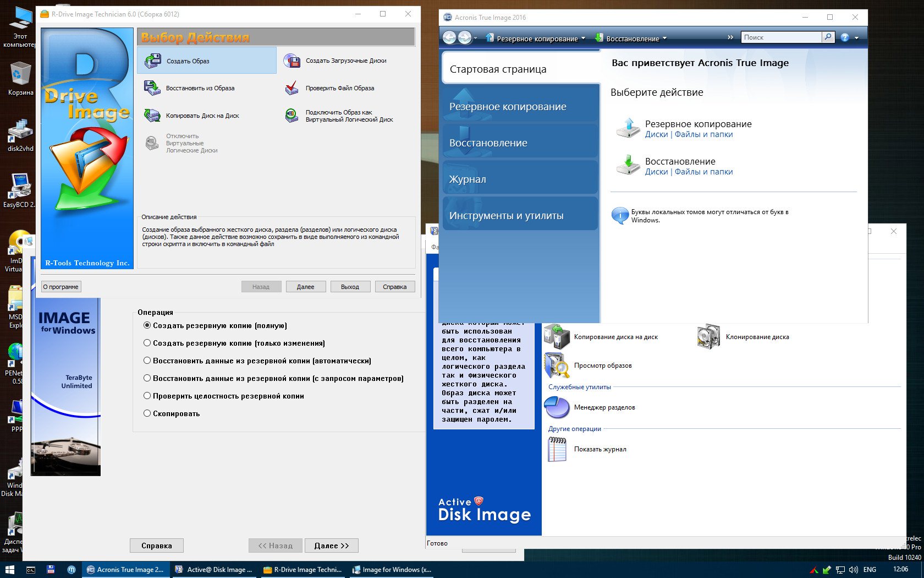Open dropdown arrow next to Acronis help

pos(856,38)
